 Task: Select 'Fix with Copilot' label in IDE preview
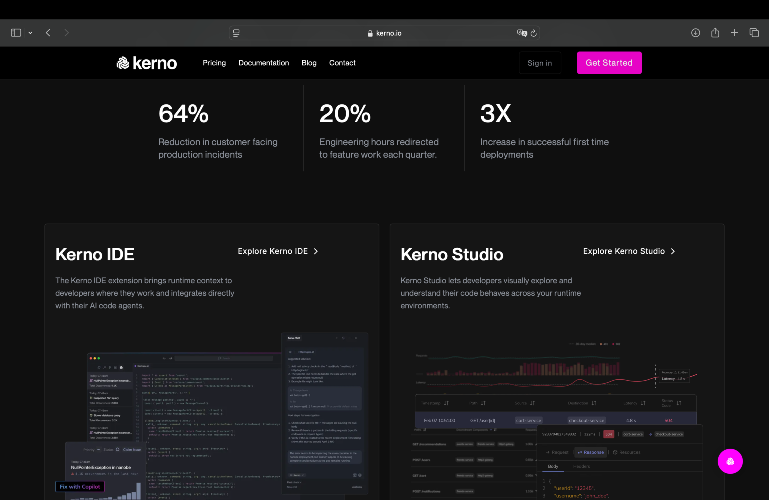tap(80, 487)
